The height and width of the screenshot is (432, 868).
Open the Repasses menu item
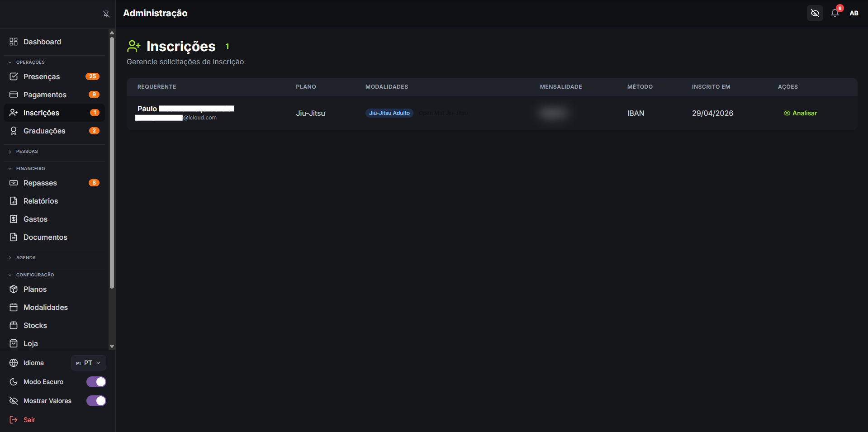(54, 183)
